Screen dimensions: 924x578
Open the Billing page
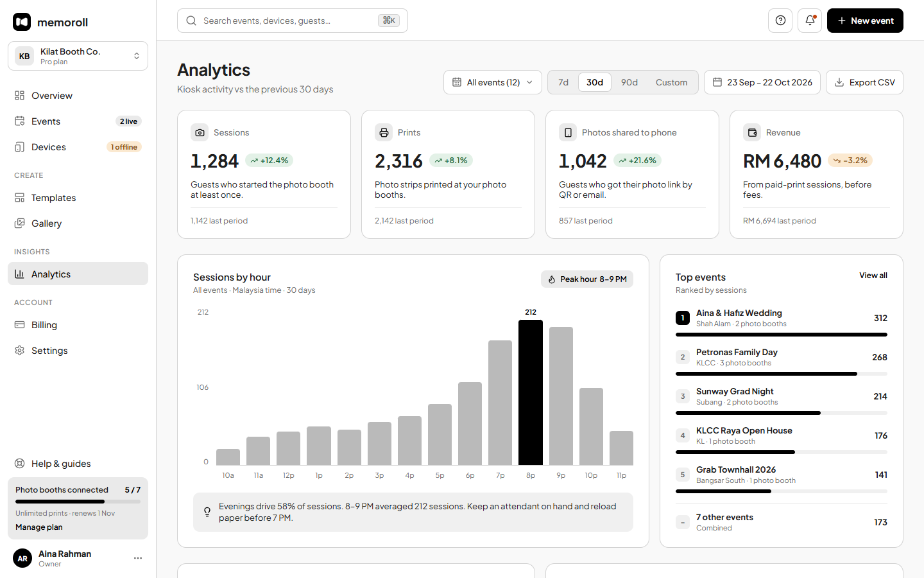coord(78,325)
